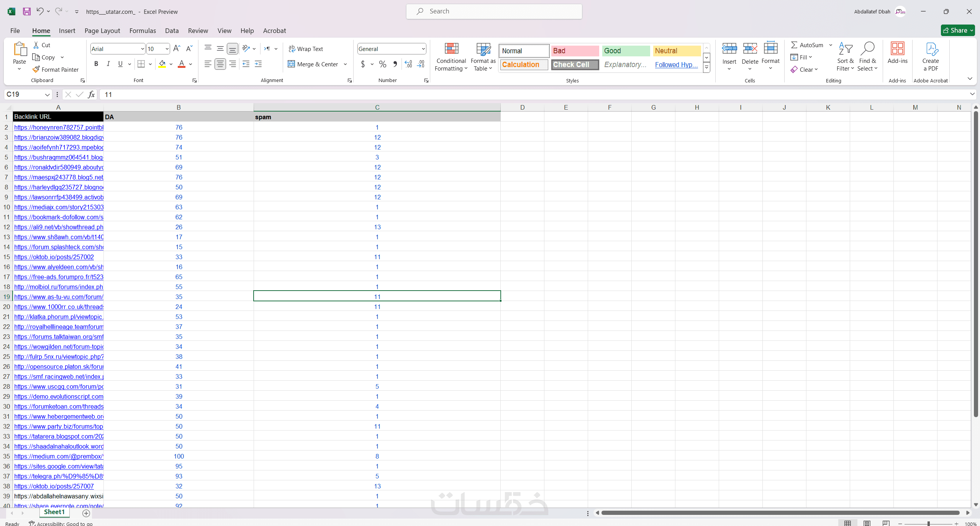Click the Conditional Formatting icon

click(x=451, y=49)
